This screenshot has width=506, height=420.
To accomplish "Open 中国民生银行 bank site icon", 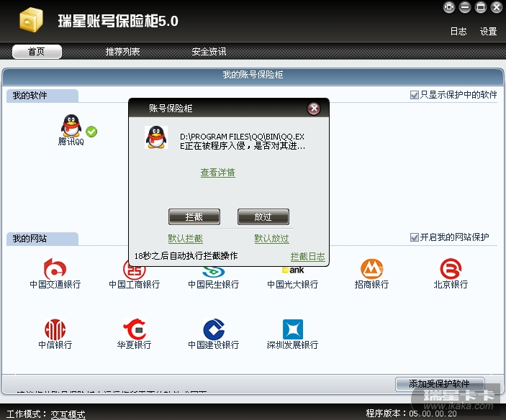I will [x=213, y=272].
